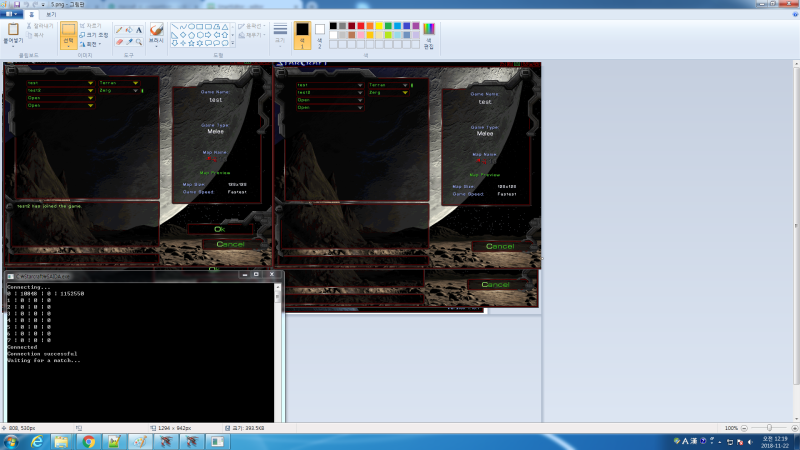
Task: Choose the Triangle shape
Action: coord(224,27)
